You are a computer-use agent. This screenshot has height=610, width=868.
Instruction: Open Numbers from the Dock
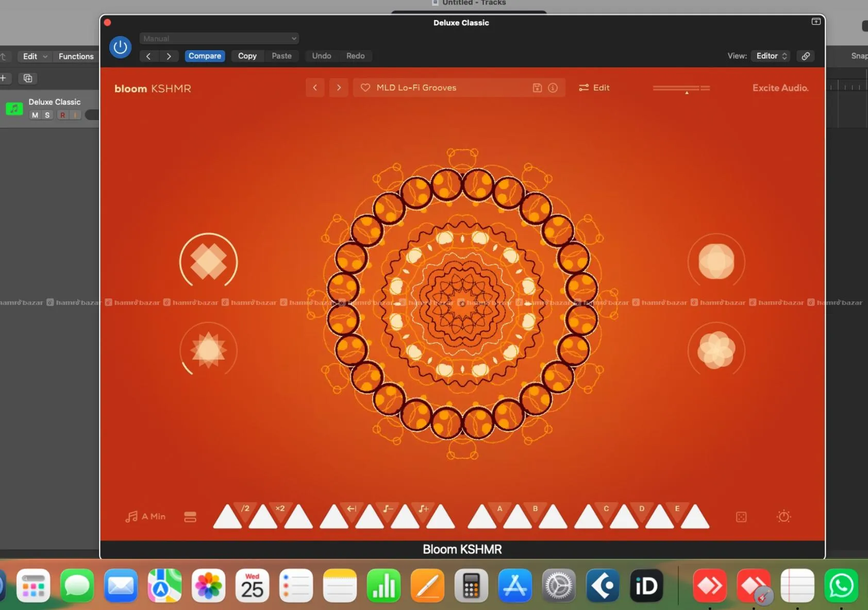pyautogui.click(x=383, y=586)
